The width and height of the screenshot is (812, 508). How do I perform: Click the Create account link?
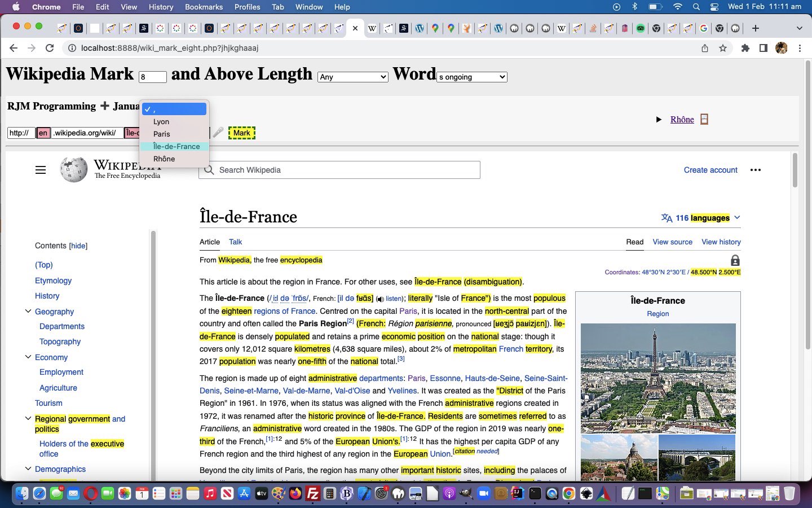(710, 170)
